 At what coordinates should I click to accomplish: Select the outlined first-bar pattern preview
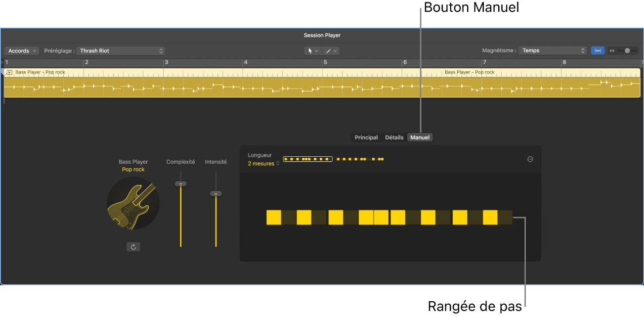(x=307, y=159)
